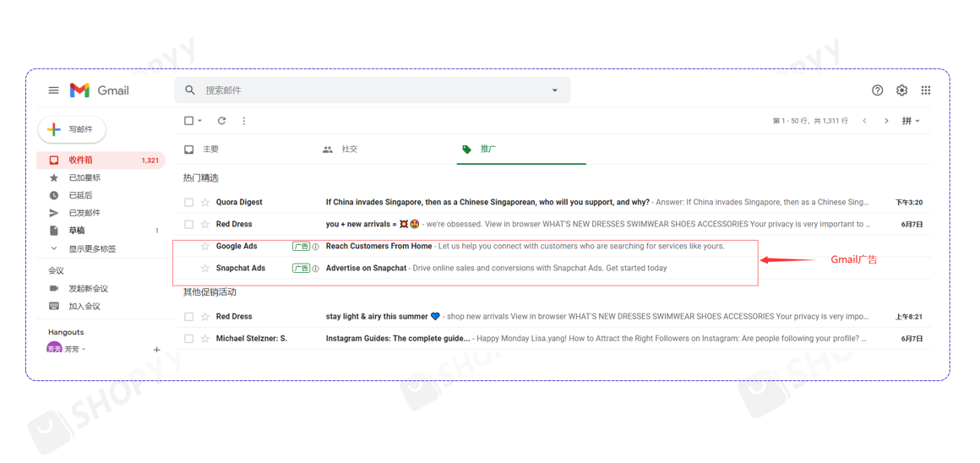980x463 pixels.
Task: Click the refresh mail icon
Action: point(221,121)
